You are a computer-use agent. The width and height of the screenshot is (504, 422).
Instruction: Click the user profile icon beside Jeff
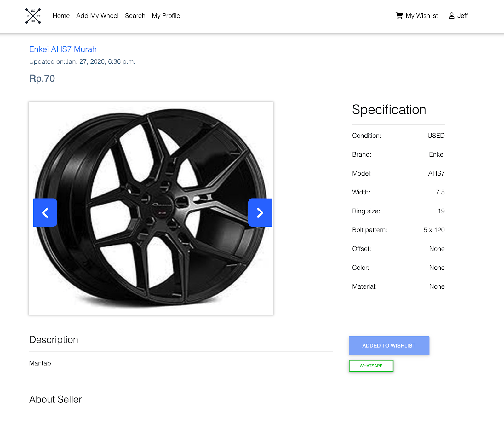[451, 15]
